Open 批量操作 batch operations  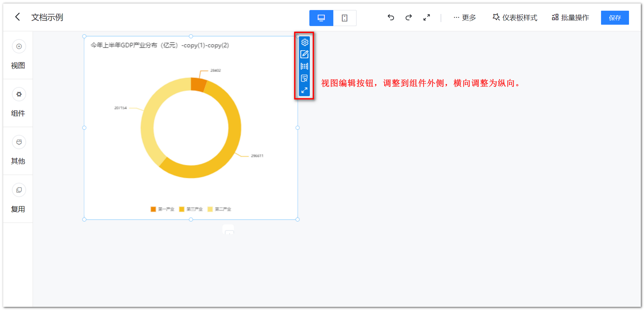click(x=570, y=17)
